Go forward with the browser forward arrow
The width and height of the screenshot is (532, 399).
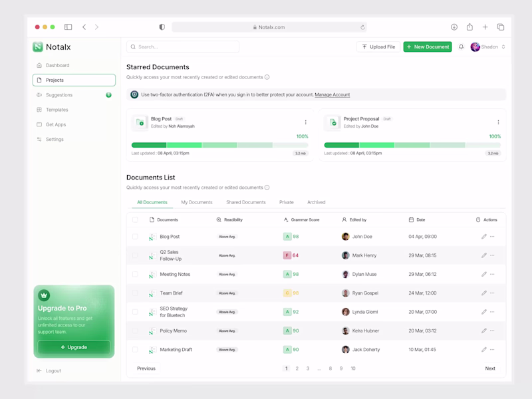pos(96,27)
